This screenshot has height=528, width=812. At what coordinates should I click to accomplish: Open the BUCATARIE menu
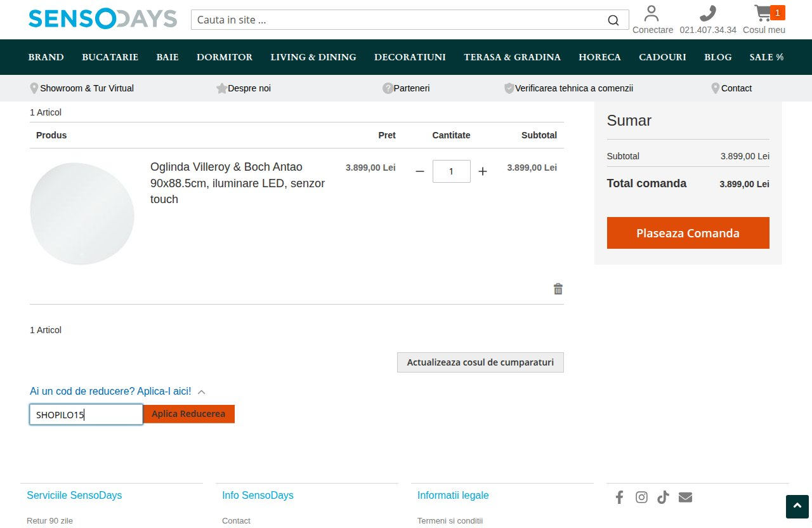[x=110, y=57]
